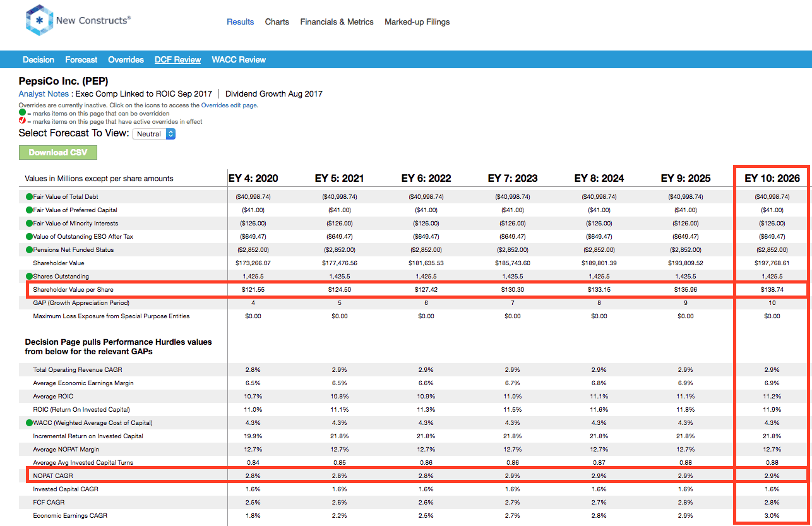This screenshot has height=526, width=812.
Task: Click the EY 8: 2024 column header
Action: (x=599, y=179)
